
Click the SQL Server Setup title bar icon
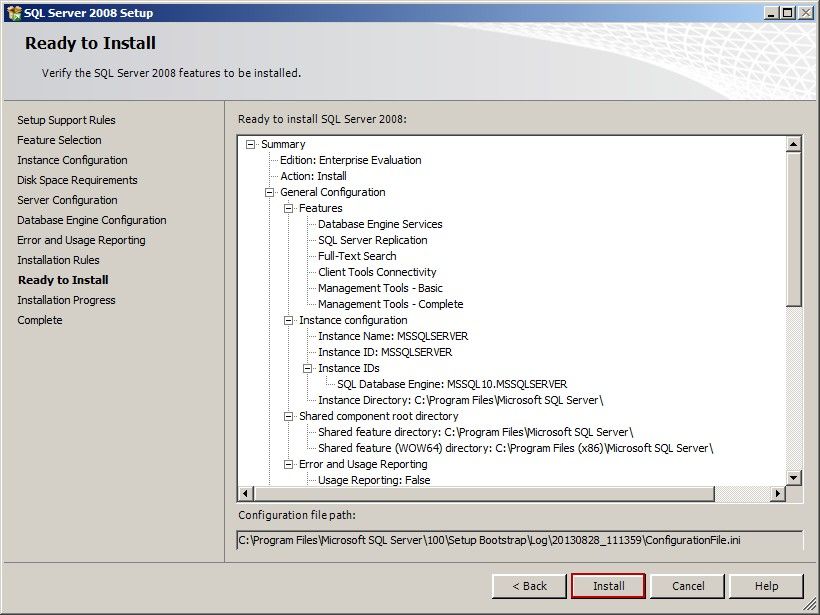coord(14,13)
